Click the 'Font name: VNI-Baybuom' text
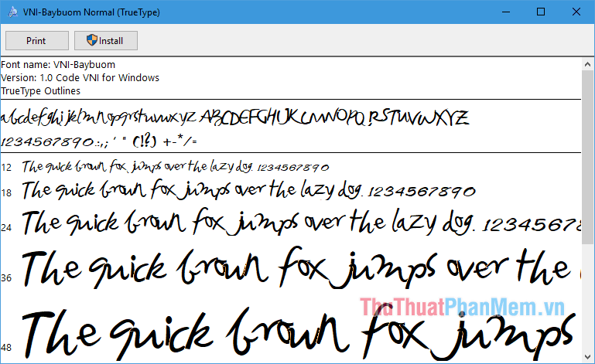595x364 pixels. (x=58, y=64)
